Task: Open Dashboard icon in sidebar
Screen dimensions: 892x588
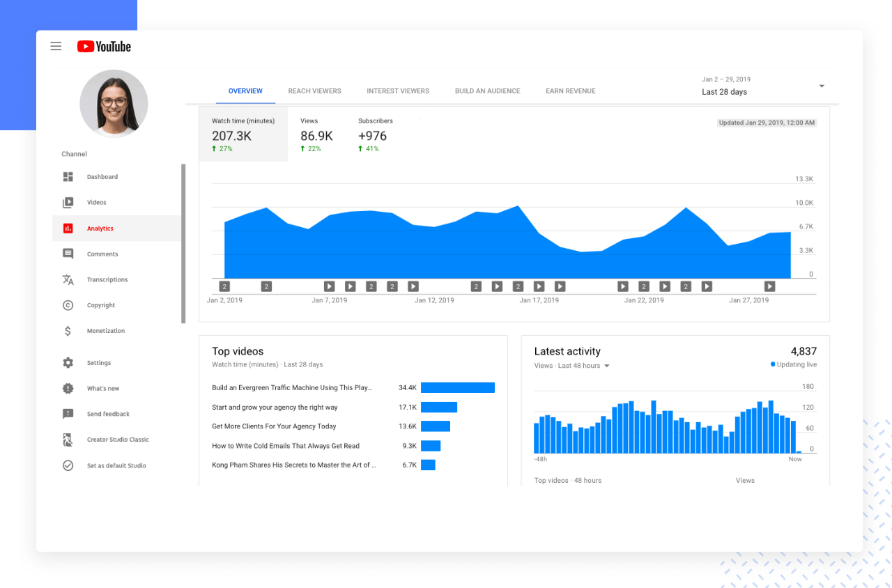Action: click(68, 177)
